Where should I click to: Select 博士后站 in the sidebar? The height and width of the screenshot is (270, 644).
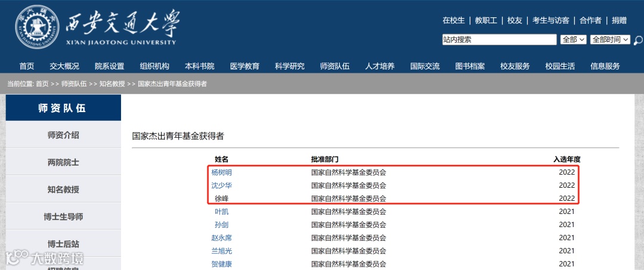click(63, 243)
